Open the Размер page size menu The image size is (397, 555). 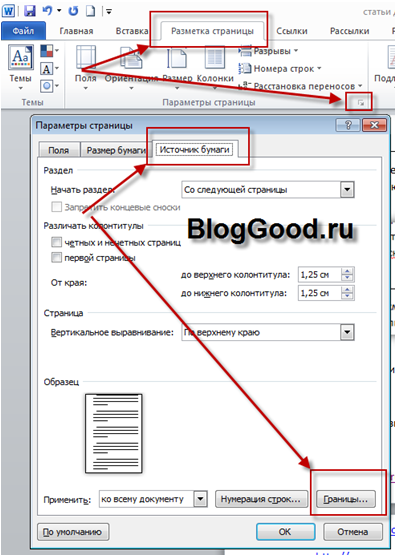pyautogui.click(x=177, y=67)
